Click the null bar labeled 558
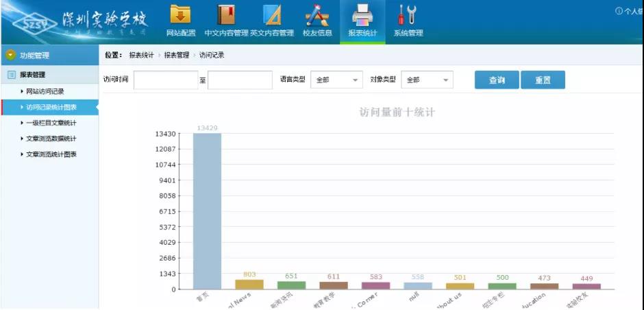Viewport: 644px width, 310px height. point(418,286)
